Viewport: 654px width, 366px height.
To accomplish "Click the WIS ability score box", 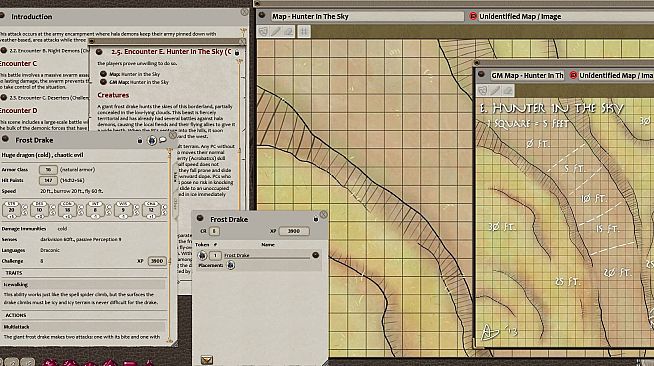I will 123,210.
